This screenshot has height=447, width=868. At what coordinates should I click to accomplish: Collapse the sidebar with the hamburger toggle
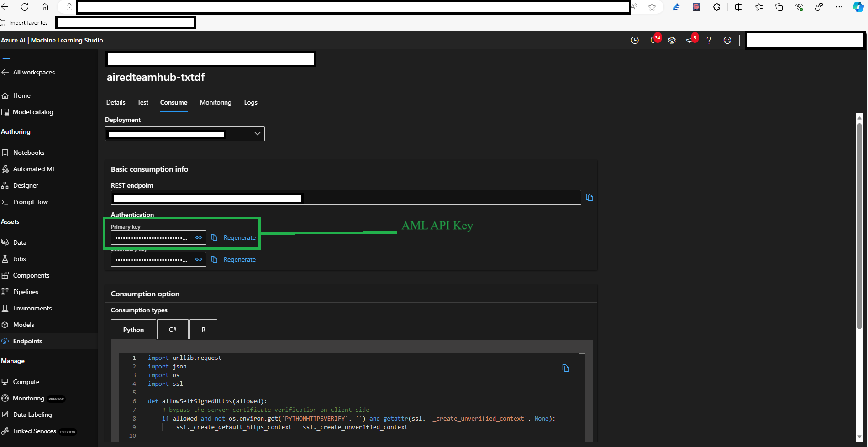[6, 57]
